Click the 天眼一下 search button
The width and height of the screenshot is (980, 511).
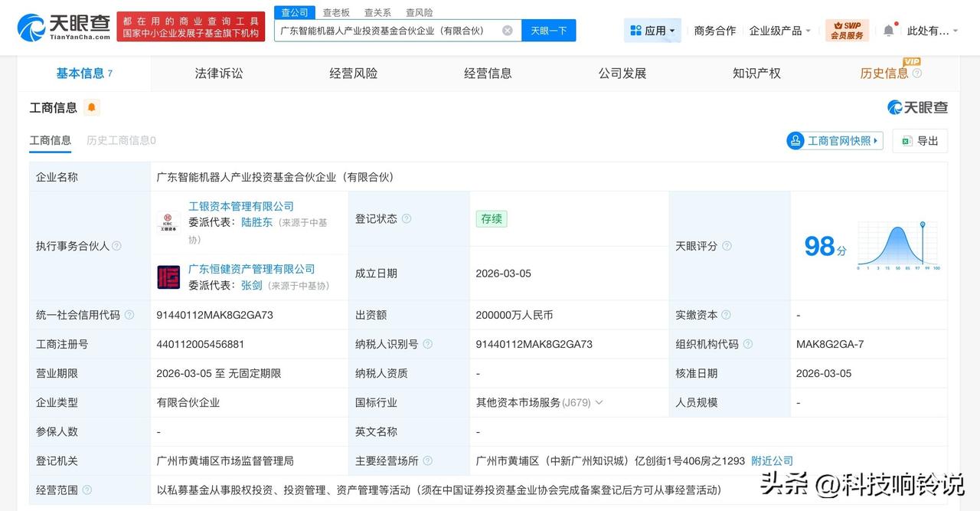pyautogui.click(x=548, y=31)
